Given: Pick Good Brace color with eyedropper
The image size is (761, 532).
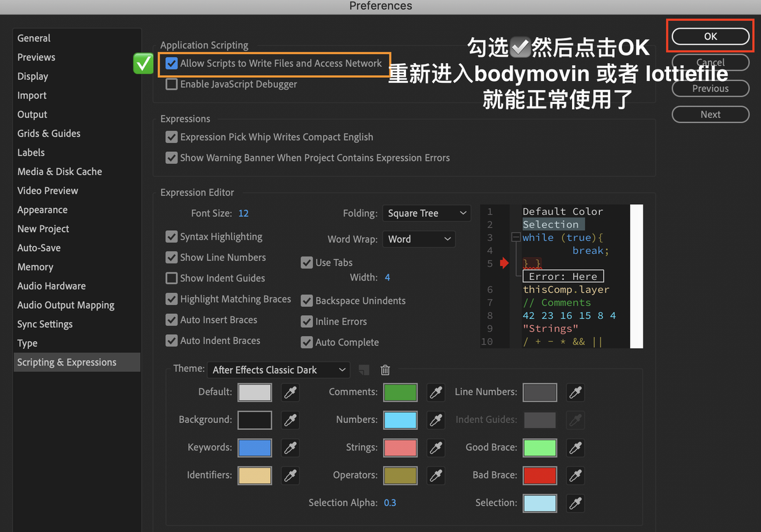Looking at the screenshot, I should (576, 448).
